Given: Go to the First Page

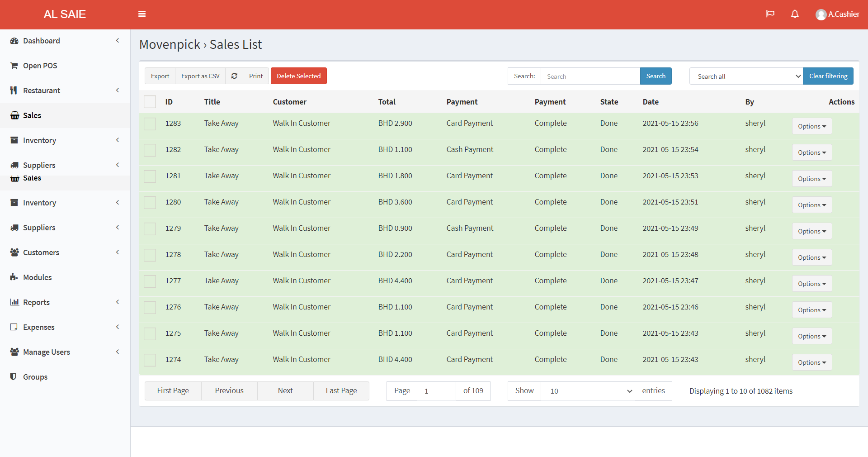Looking at the screenshot, I should click(x=173, y=391).
